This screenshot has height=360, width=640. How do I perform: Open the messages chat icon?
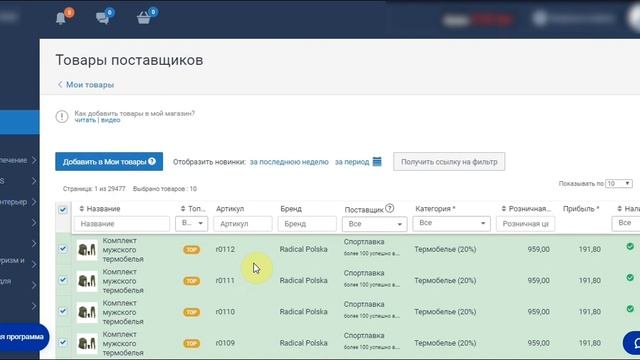click(x=102, y=18)
